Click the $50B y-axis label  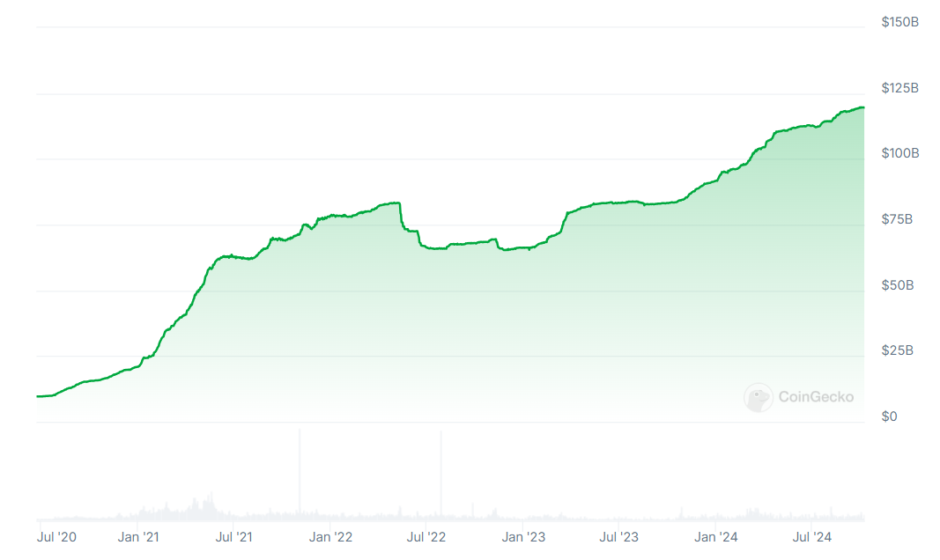pyautogui.click(x=897, y=285)
